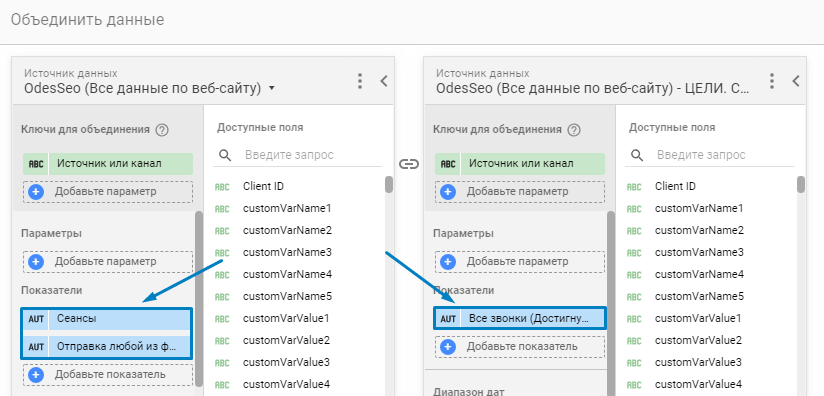Collapse the right data source panel chevron
824x396 pixels.
[796, 81]
